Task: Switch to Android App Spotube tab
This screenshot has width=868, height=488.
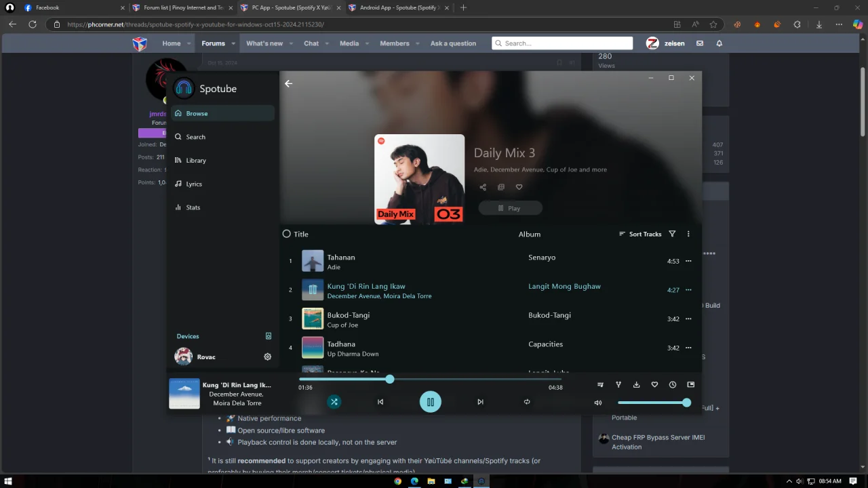Action: click(400, 7)
